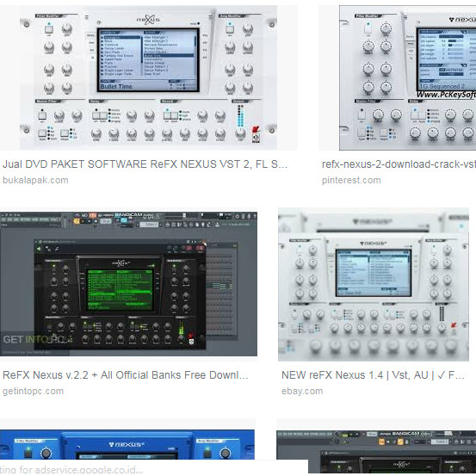Open the bottom-right dark Bandicam recording thumbnail

point(376,451)
